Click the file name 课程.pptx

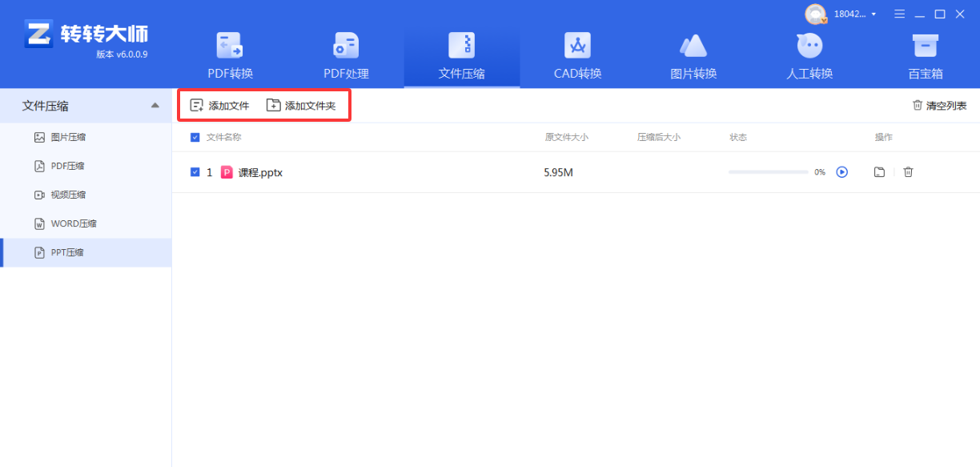pyautogui.click(x=260, y=172)
